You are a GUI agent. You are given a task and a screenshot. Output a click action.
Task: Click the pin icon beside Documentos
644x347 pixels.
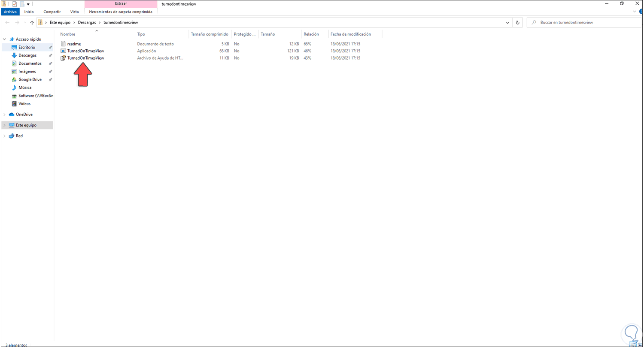(x=50, y=63)
